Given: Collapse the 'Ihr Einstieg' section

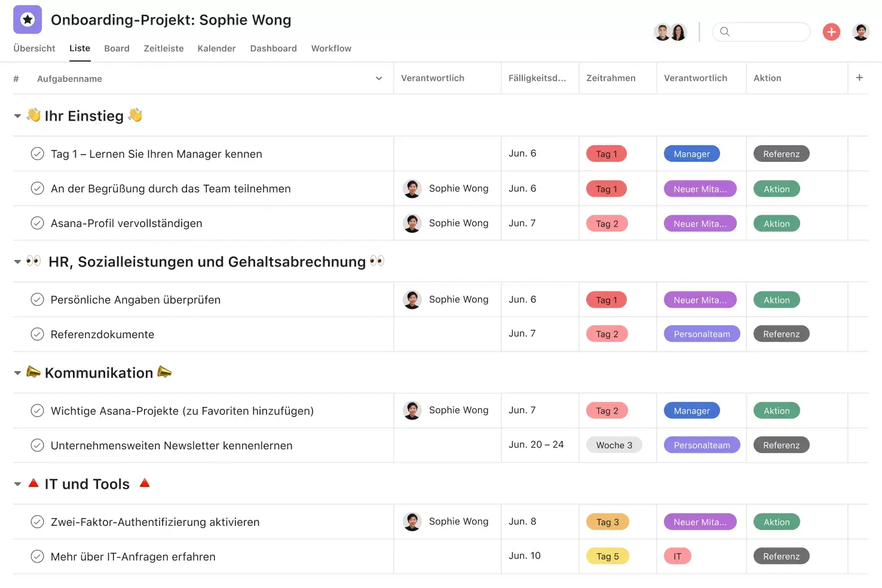Looking at the screenshot, I should tap(17, 116).
